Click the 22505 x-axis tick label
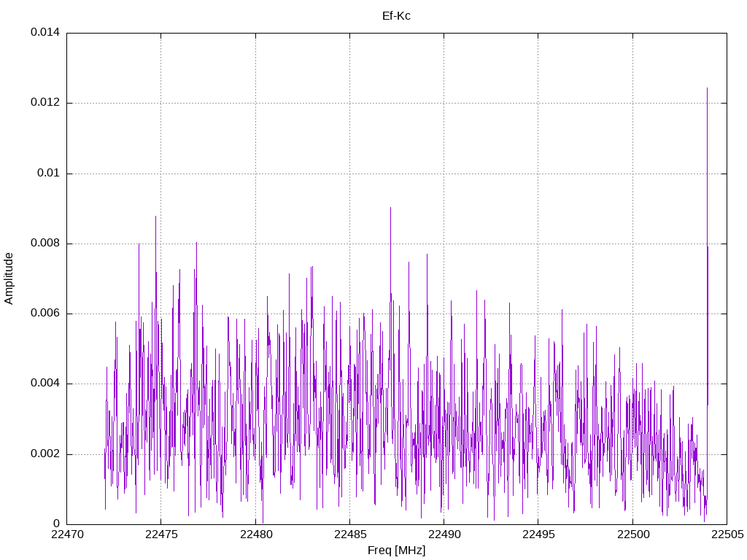This screenshot has width=747, height=560. 726,535
